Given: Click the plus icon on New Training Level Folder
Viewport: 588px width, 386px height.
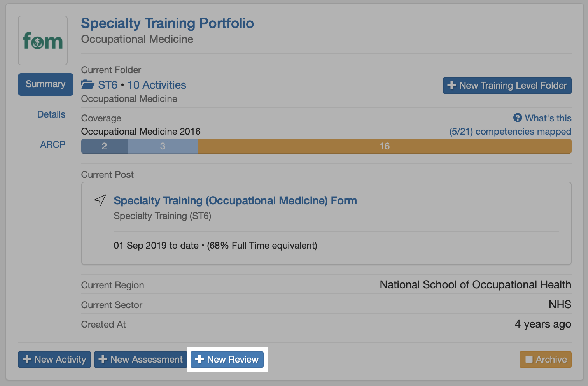Looking at the screenshot, I should [451, 86].
